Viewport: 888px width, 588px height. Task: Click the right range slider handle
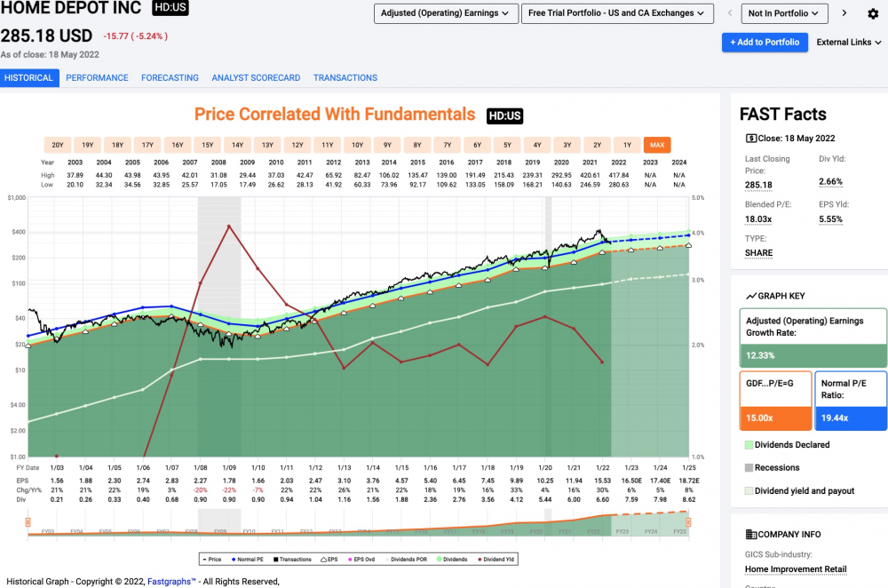[689, 522]
